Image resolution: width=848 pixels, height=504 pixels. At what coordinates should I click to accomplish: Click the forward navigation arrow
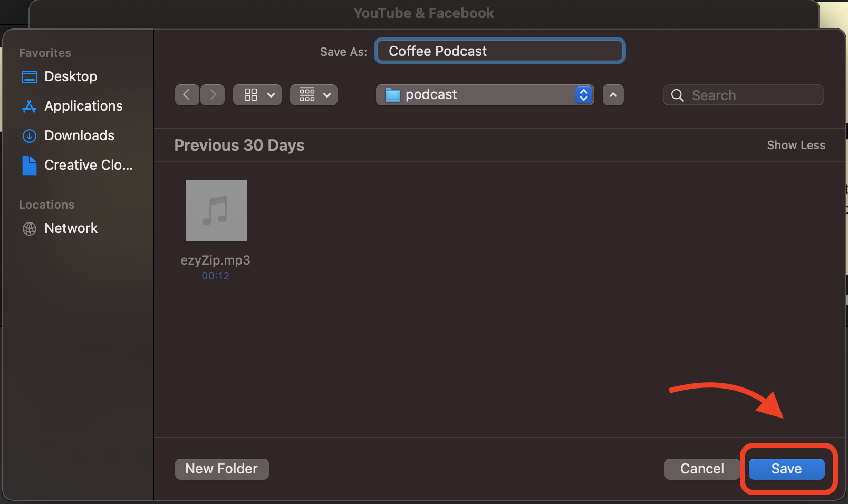coord(213,95)
